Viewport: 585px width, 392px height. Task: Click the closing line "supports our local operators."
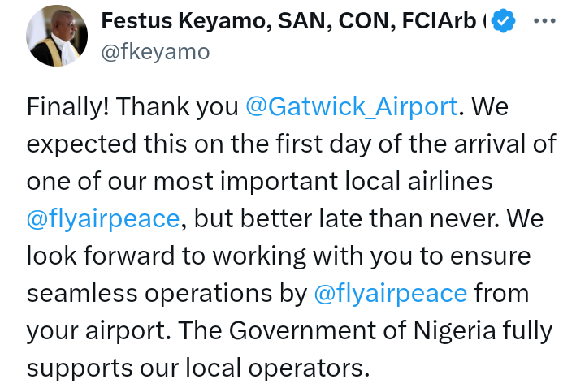pos(198,368)
